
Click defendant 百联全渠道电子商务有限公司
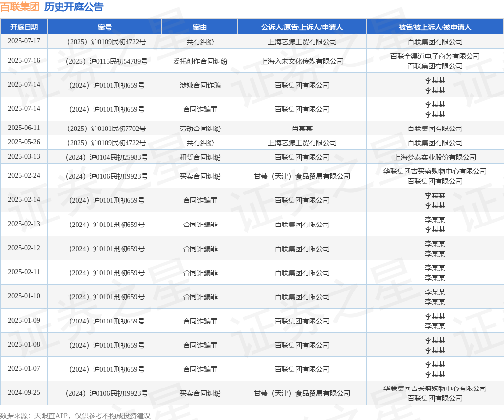point(435,56)
